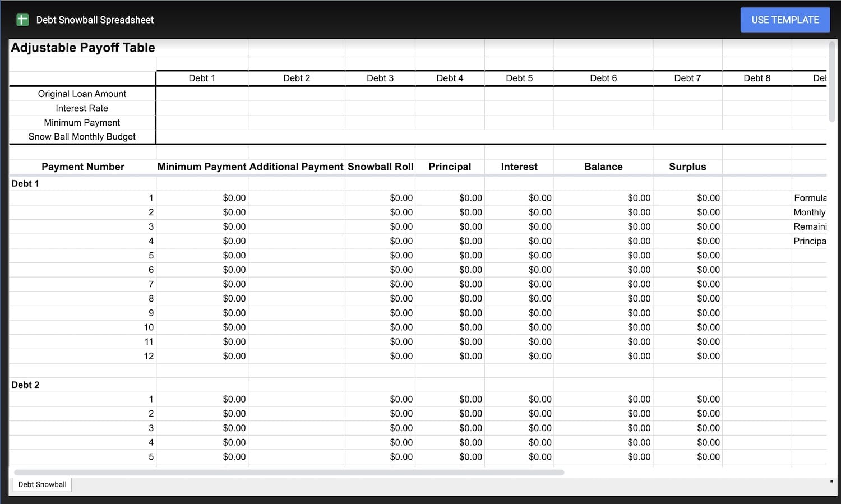This screenshot has height=504, width=841.
Task: Click Additional Payment cell for Debt 1 payment 2
Action: click(297, 212)
